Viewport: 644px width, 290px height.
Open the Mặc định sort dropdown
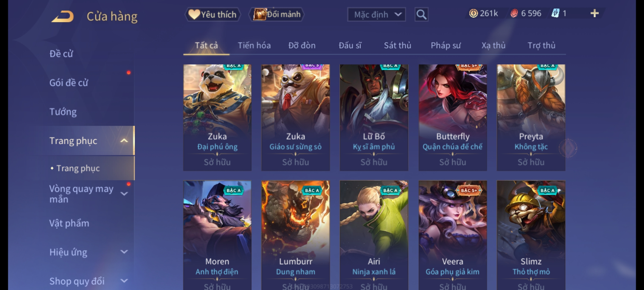pos(376,15)
